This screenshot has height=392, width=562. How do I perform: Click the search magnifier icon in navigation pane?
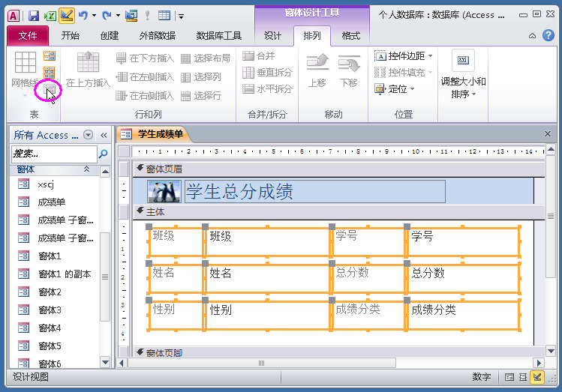(104, 154)
